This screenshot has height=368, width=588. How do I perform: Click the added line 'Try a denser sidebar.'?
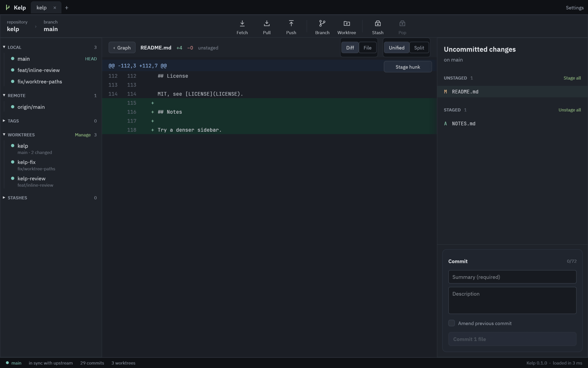tap(269, 130)
